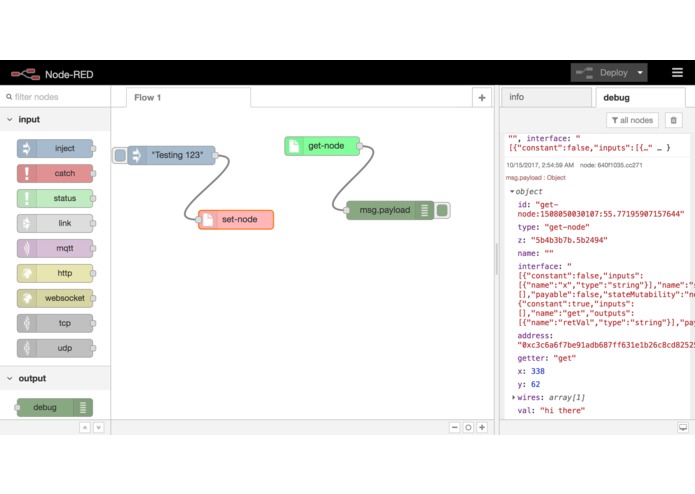
Task: Expand all palette categories
Action: tap(98, 427)
